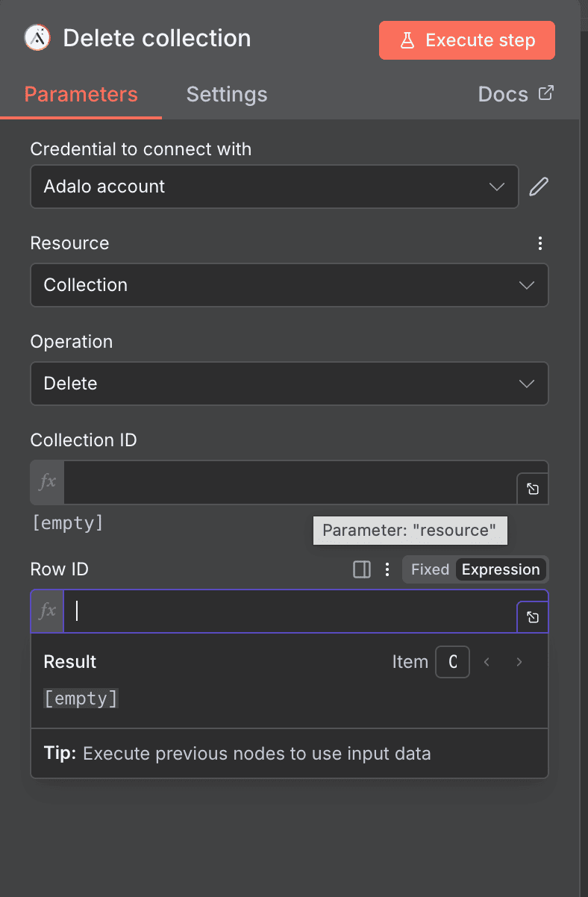The height and width of the screenshot is (897, 588).
Task: Open the Row ID expression editor
Action: coord(532,617)
